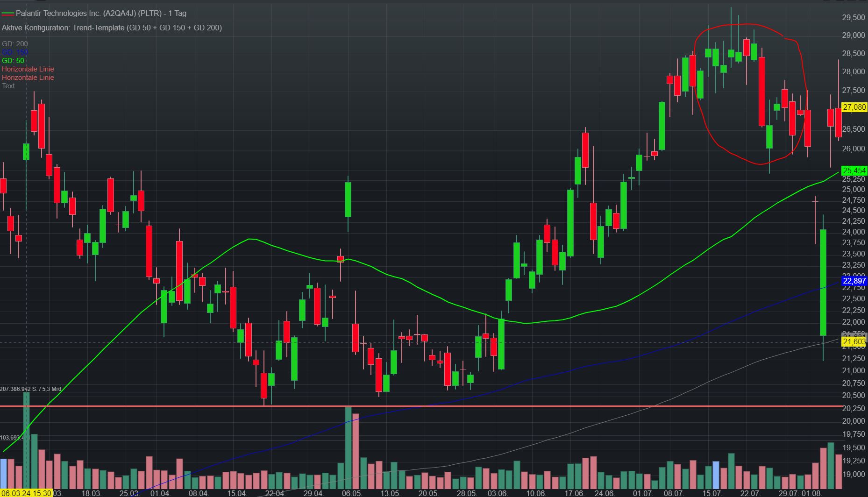Click the 29,500 level on the price axis

(x=854, y=17)
